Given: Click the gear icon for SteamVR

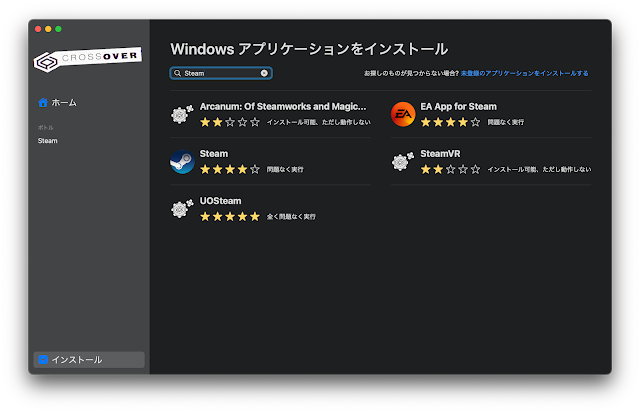Looking at the screenshot, I should [402, 162].
